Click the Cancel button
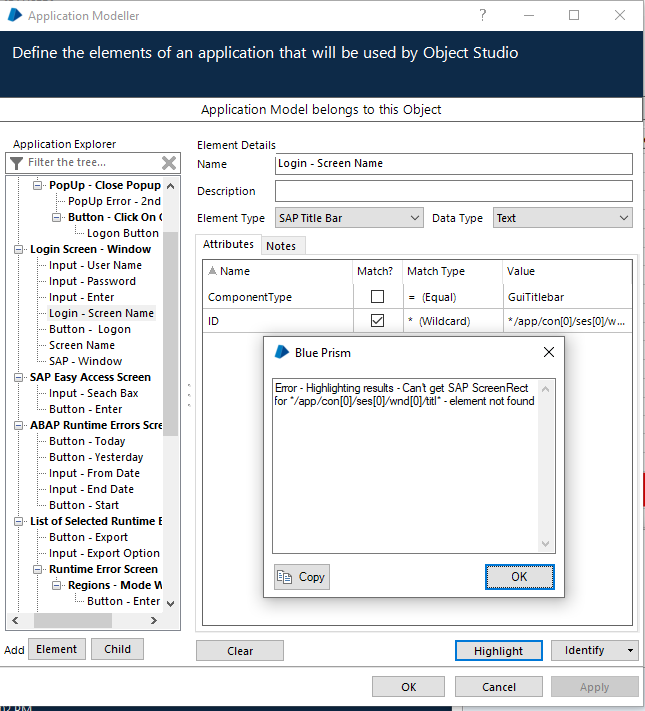The height and width of the screenshot is (711, 645). click(x=499, y=687)
